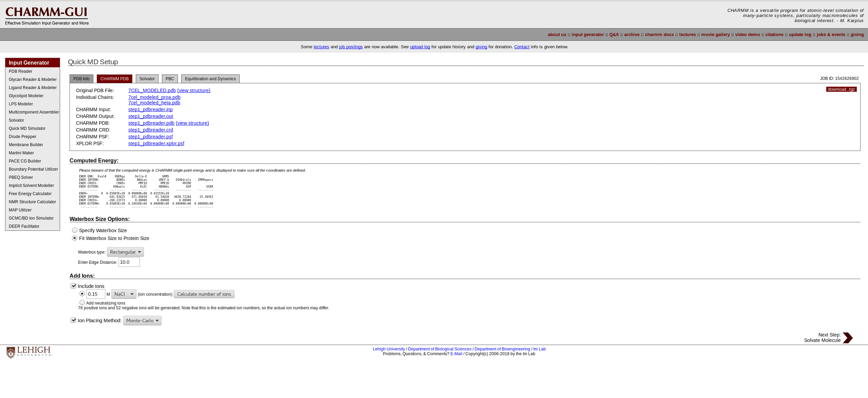
Task: Open the Contact link in the notice
Action: pos(522,47)
